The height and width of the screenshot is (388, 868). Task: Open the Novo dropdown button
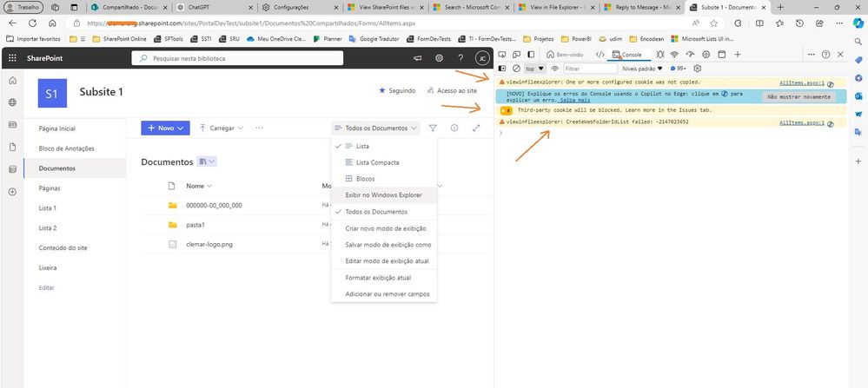[165, 128]
